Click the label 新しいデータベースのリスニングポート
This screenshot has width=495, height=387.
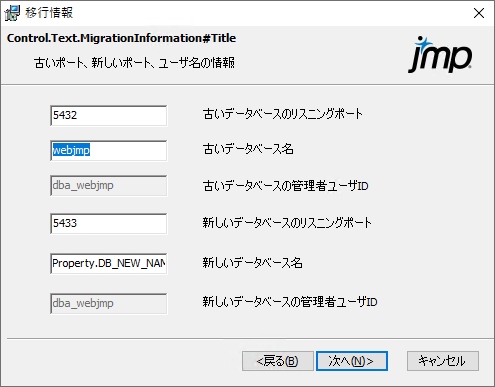tap(287, 223)
